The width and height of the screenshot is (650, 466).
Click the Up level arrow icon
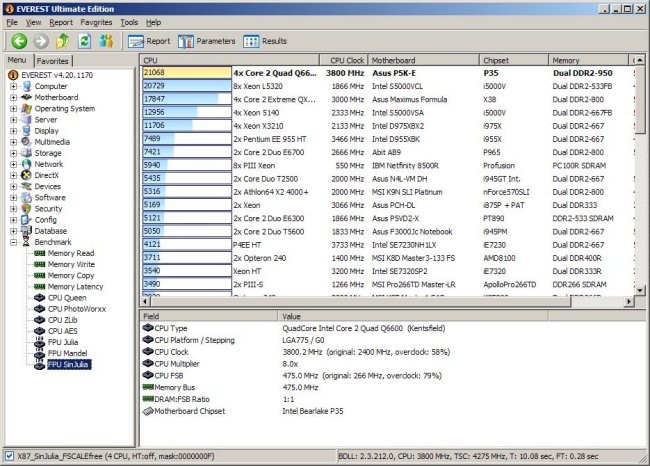click(63, 41)
